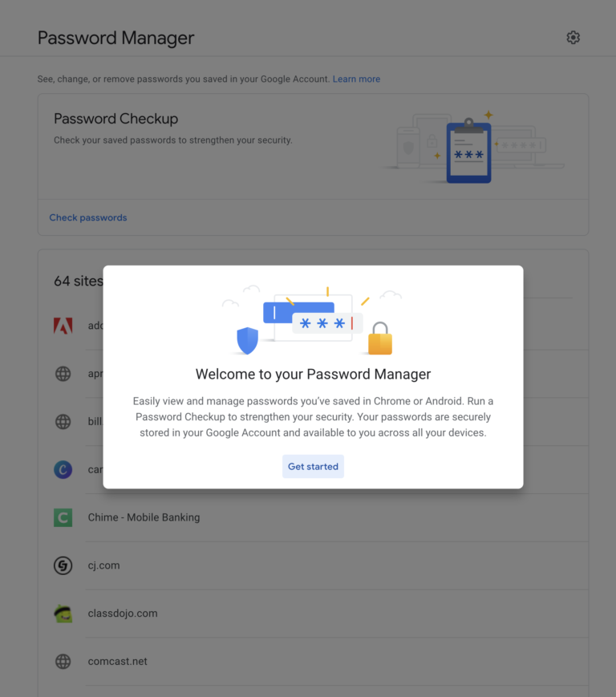Run Check passwords
This screenshot has height=697, width=616.
tap(88, 217)
